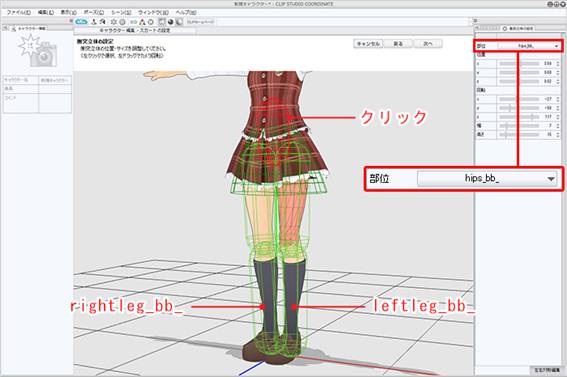The image size is (567, 377).
Task: Click the 左右対称編集 button at bottom right
Action: (547, 370)
